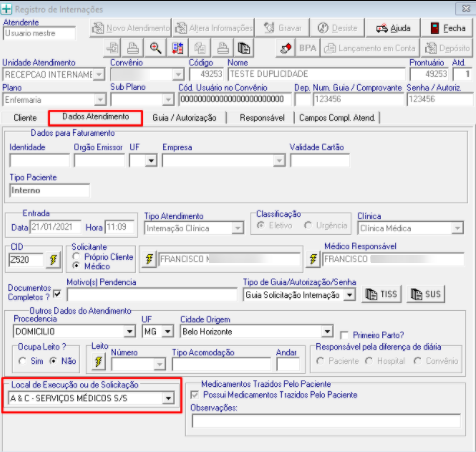
Task: Open the Cidade Origem dropdown
Action: click(x=327, y=331)
